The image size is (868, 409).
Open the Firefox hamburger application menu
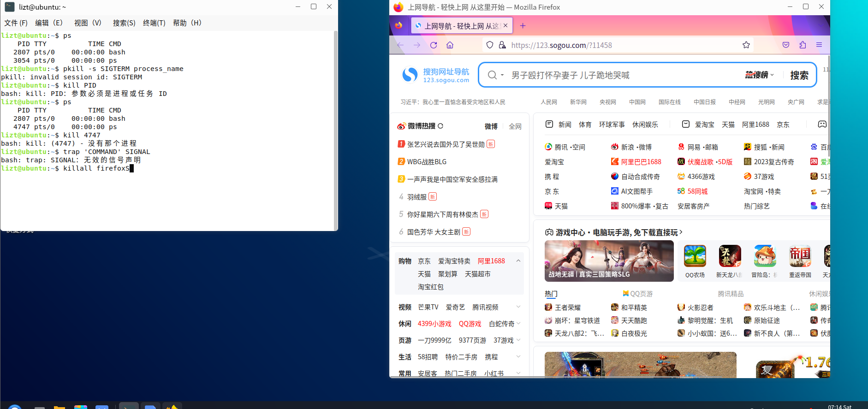click(819, 45)
